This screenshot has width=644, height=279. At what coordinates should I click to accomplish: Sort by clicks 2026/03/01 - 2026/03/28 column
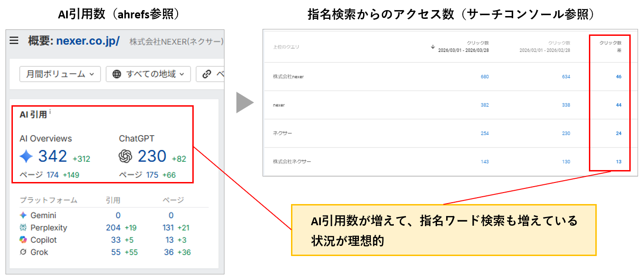tap(463, 46)
